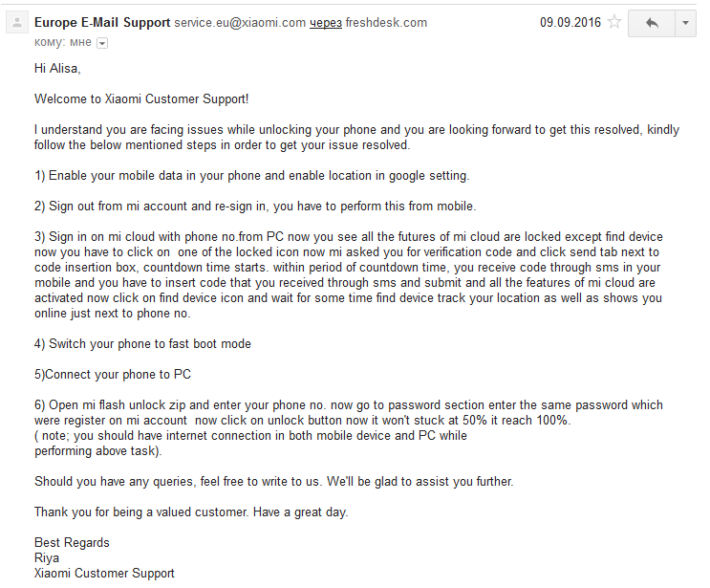The height and width of the screenshot is (588, 710).
Task: Open more options dropdown beside Reply
Action: [685, 23]
